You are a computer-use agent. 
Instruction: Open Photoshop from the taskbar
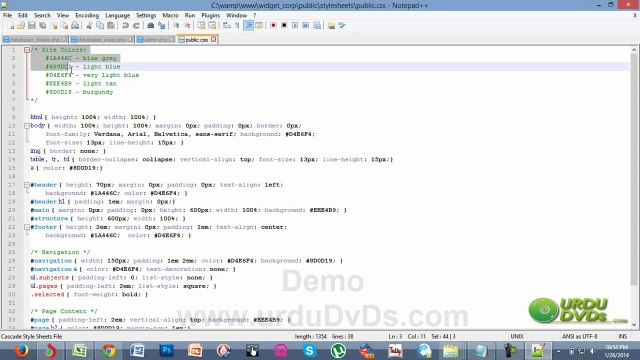point(167,351)
